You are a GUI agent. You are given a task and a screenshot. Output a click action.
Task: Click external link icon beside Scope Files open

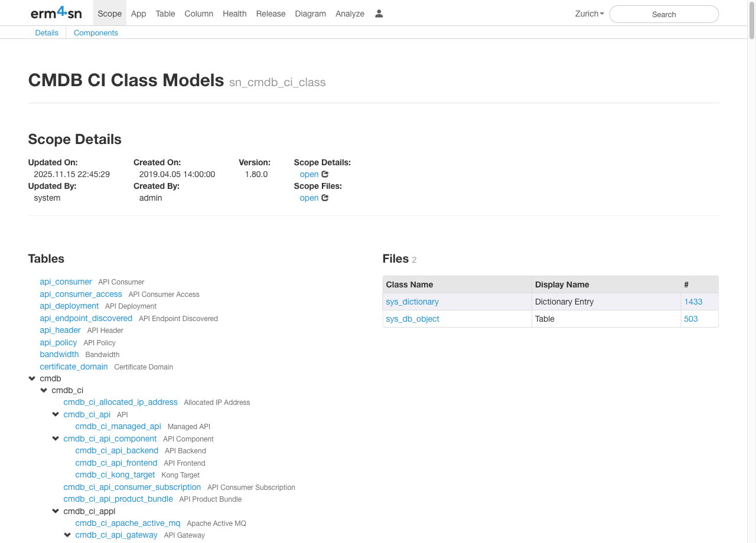[x=325, y=198]
